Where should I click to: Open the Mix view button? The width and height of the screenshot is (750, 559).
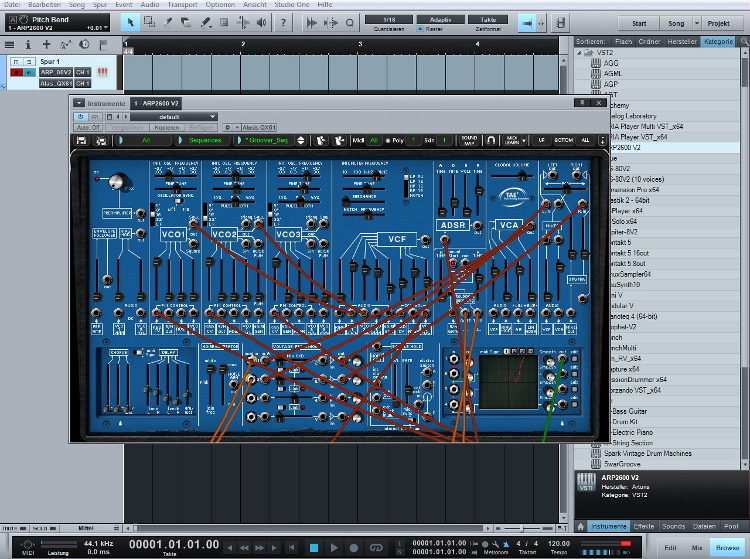(697, 548)
